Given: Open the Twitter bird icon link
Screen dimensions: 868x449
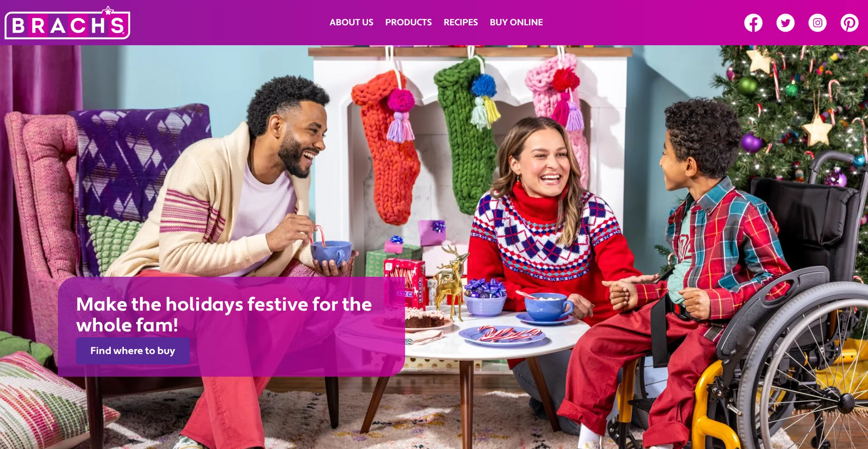Looking at the screenshot, I should pyautogui.click(x=785, y=23).
